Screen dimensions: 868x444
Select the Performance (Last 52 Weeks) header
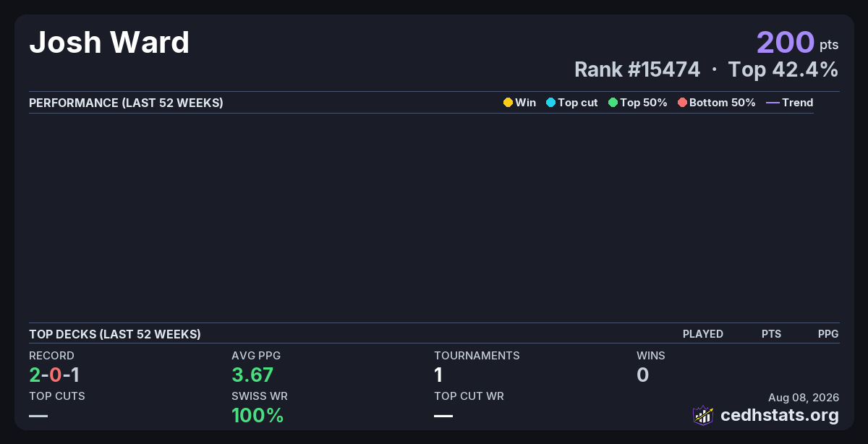[x=126, y=103]
